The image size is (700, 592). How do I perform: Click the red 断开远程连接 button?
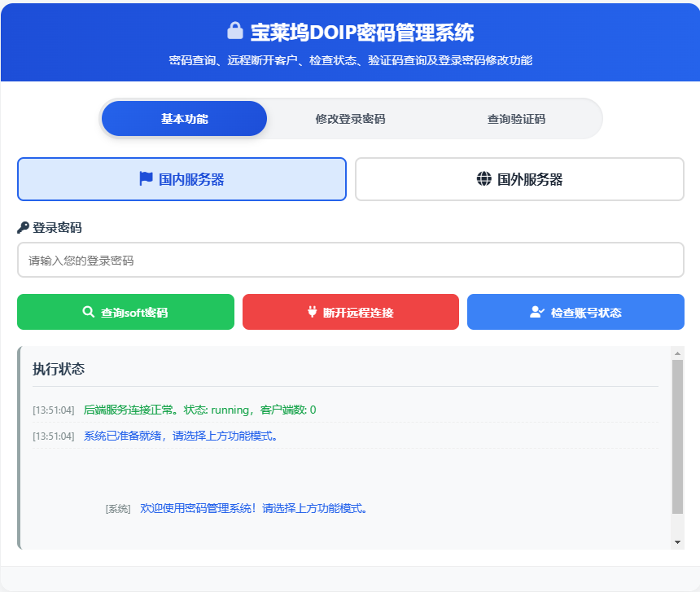(350, 312)
